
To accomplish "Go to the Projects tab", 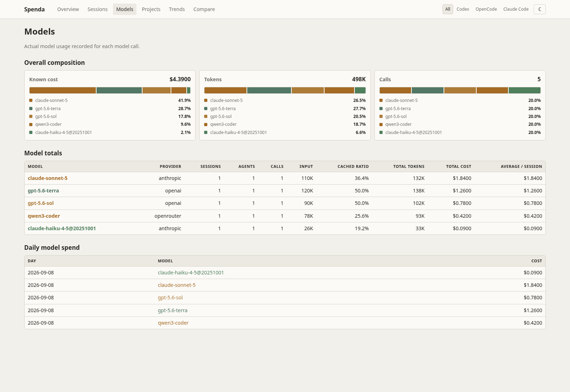I will (x=151, y=9).
